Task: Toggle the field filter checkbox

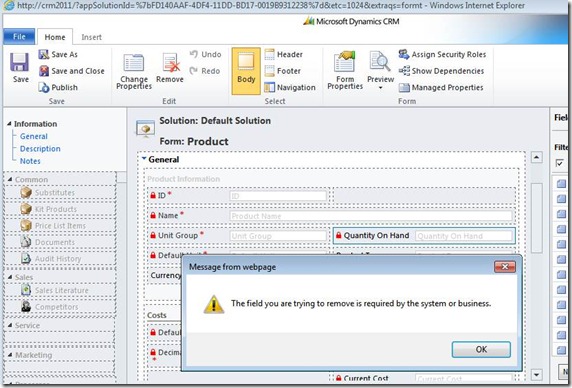Action: tap(560, 163)
